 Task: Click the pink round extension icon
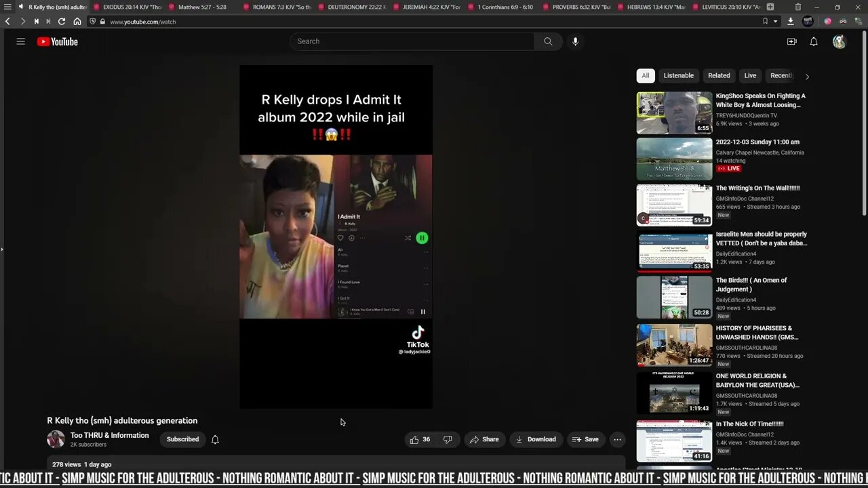827,22
